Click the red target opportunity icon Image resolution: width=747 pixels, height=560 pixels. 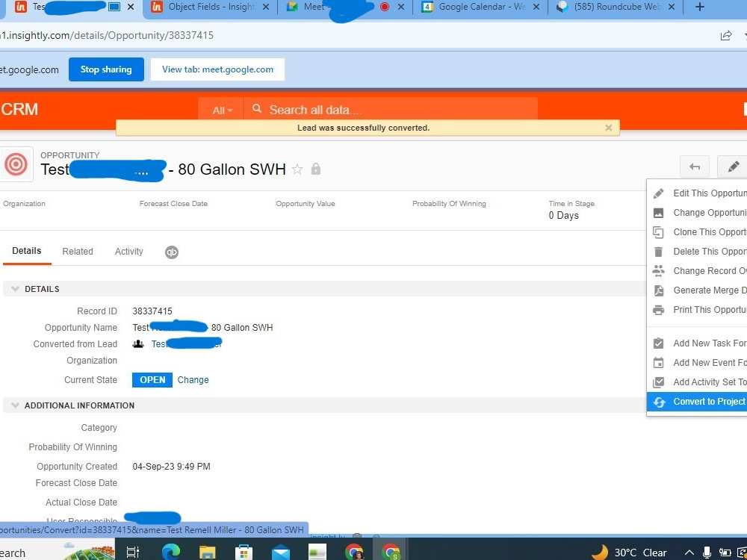16,164
